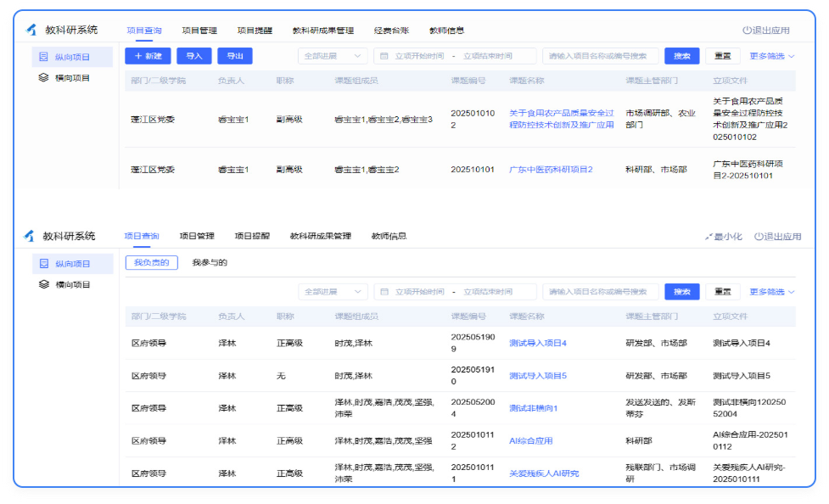Click 退出应用 power icon in top panel
The width and height of the screenshot is (829, 504).
tap(748, 31)
